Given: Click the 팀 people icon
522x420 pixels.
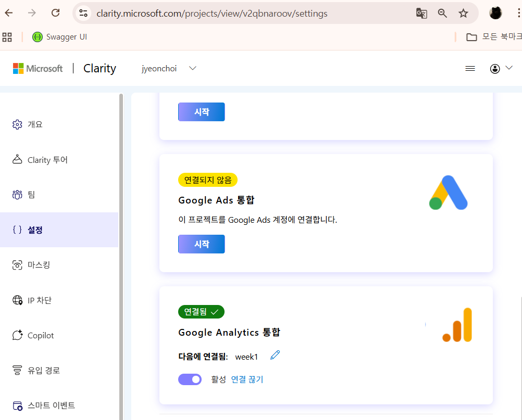Looking at the screenshot, I should coord(17,195).
